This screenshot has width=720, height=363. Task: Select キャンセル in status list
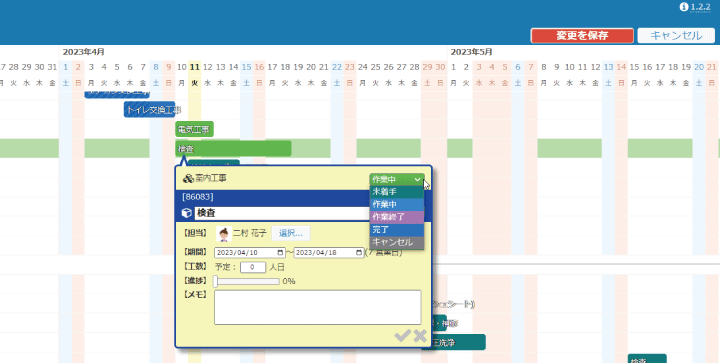pyautogui.click(x=397, y=242)
